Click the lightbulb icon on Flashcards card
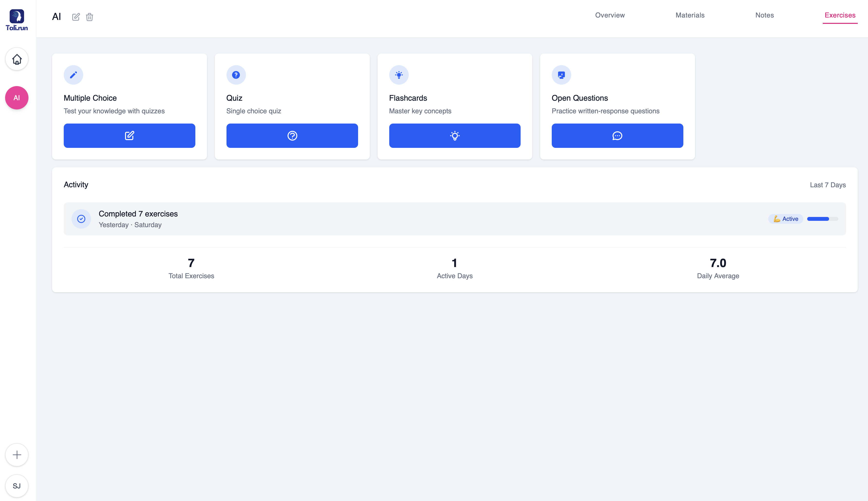Viewport: 868px width, 501px height. (x=398, y=75)
